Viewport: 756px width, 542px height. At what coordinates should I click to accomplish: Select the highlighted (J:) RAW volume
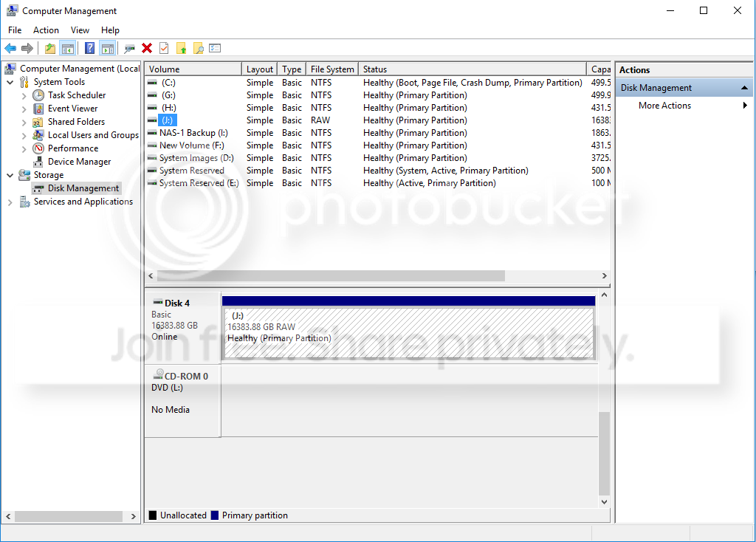[x=379, y=120]
